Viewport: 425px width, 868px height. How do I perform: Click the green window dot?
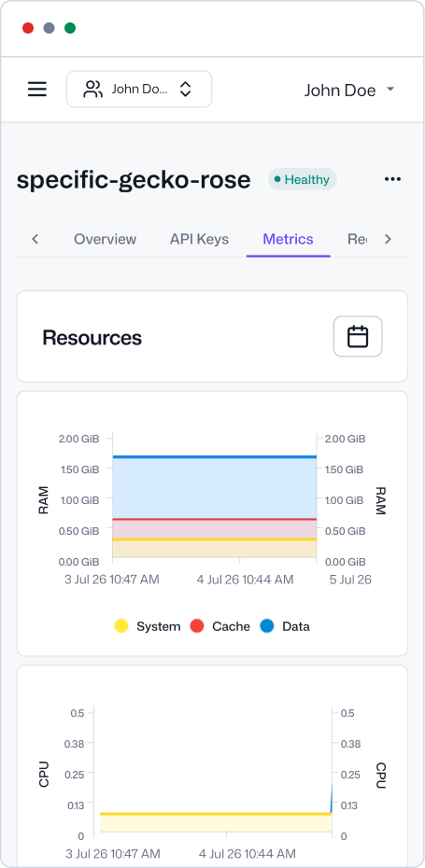point(70,28)
